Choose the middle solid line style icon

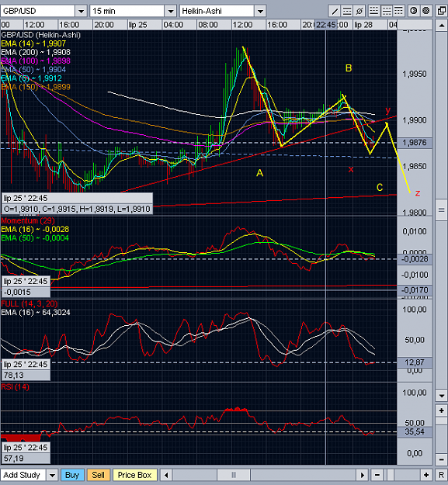click(387, 12)
